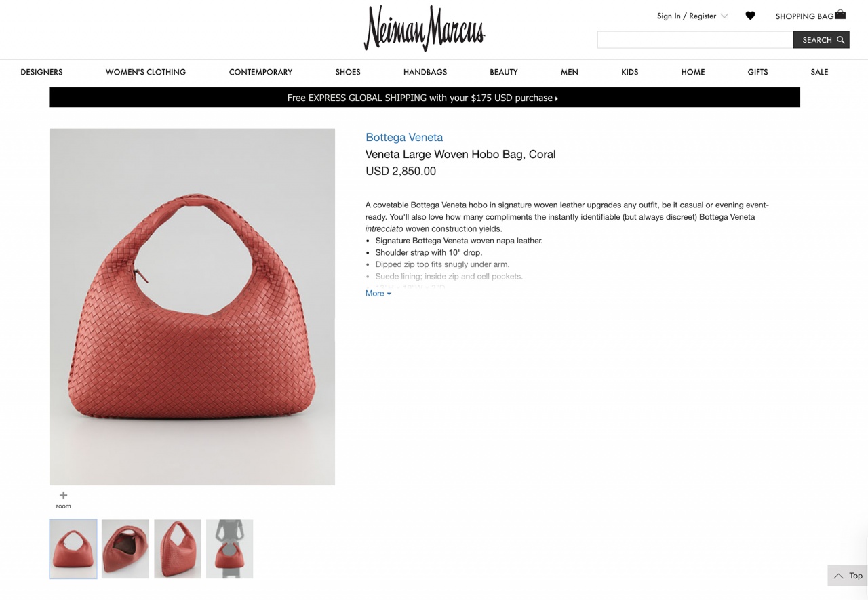Viewport: 868px width, 600px height.
Task: Open the Handbags menu
Action: click(425, 72)
